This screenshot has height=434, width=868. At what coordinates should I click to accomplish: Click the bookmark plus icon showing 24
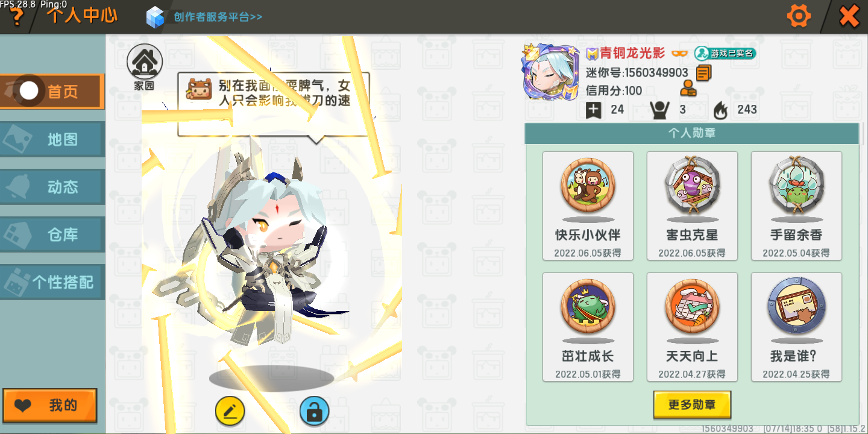coord(593,110)
